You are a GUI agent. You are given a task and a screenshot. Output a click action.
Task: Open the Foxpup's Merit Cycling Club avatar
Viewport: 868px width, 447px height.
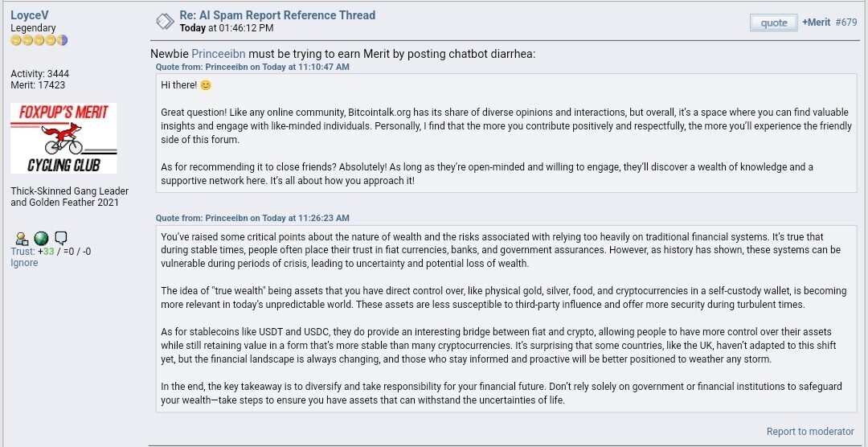(x=63, y=138)
